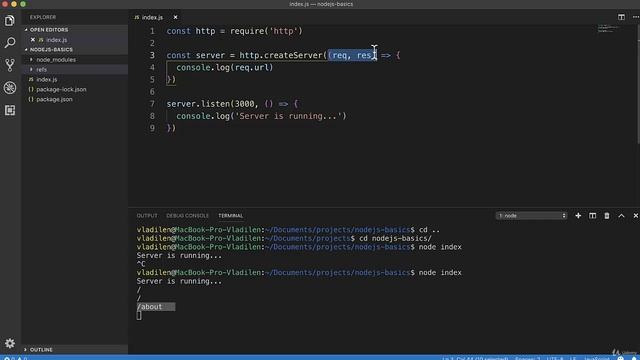Close index.js under Open Editors

[x=33, y=40]
